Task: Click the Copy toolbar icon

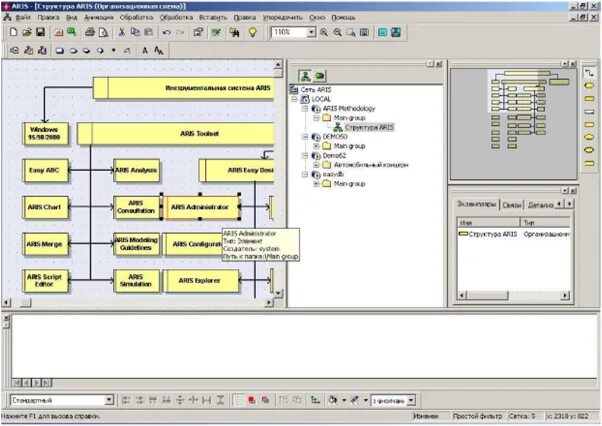Action: (x=135, y=33)
